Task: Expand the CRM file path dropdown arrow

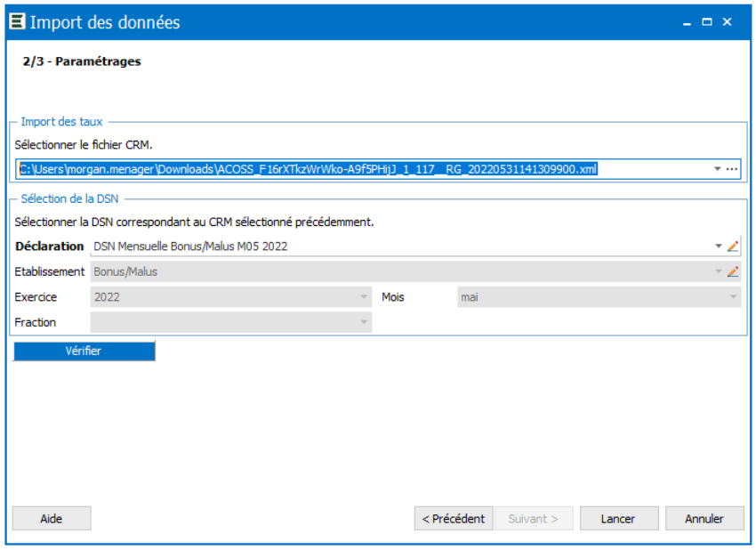Action: [x=718, y=169]
